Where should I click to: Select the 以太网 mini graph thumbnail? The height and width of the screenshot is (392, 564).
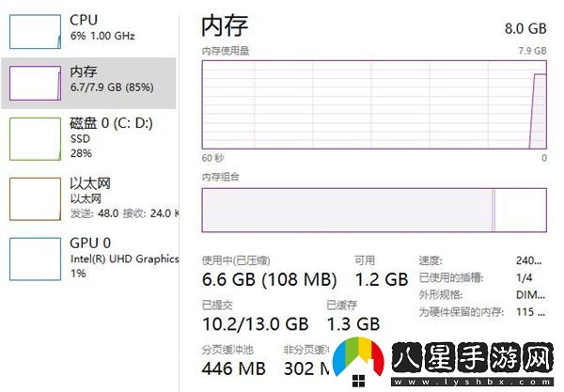[x=34, y=198]
